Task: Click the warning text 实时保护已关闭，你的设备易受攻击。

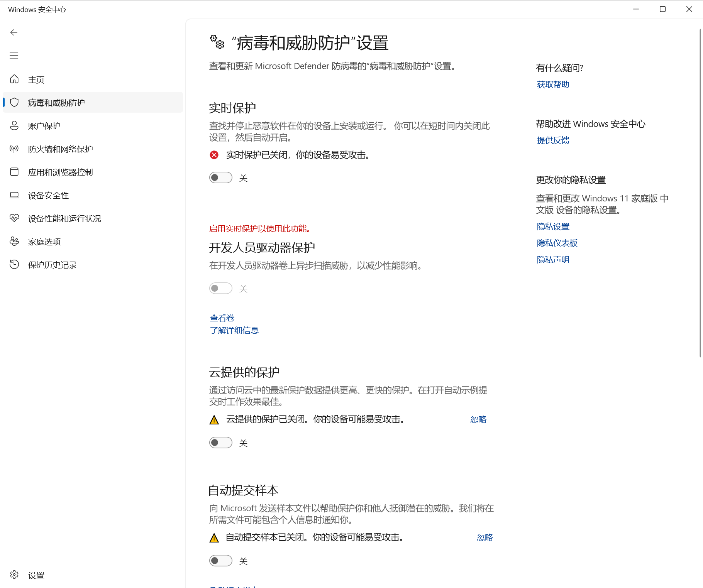Action: [x=298, y=155]
